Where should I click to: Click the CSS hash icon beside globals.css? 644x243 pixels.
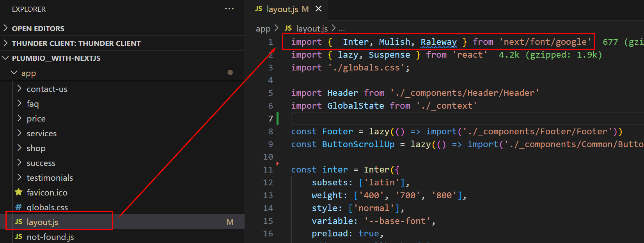click(x=18, y=207)
